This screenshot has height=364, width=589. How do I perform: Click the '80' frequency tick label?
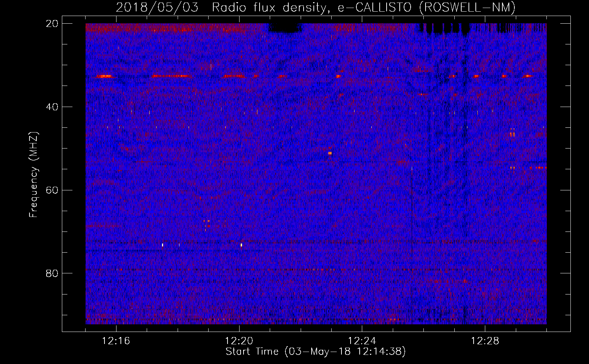(x=52, y=273)
